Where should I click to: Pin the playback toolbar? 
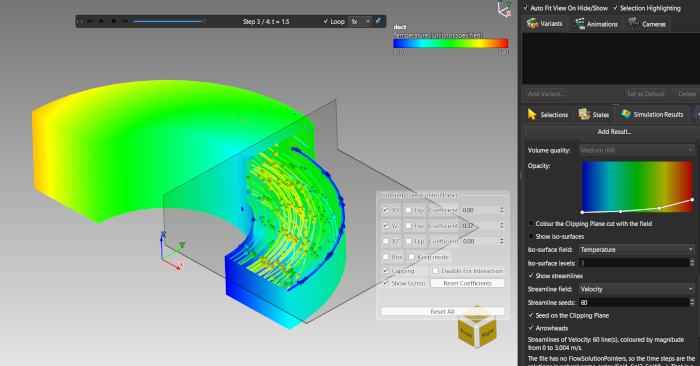coord(378,21)
